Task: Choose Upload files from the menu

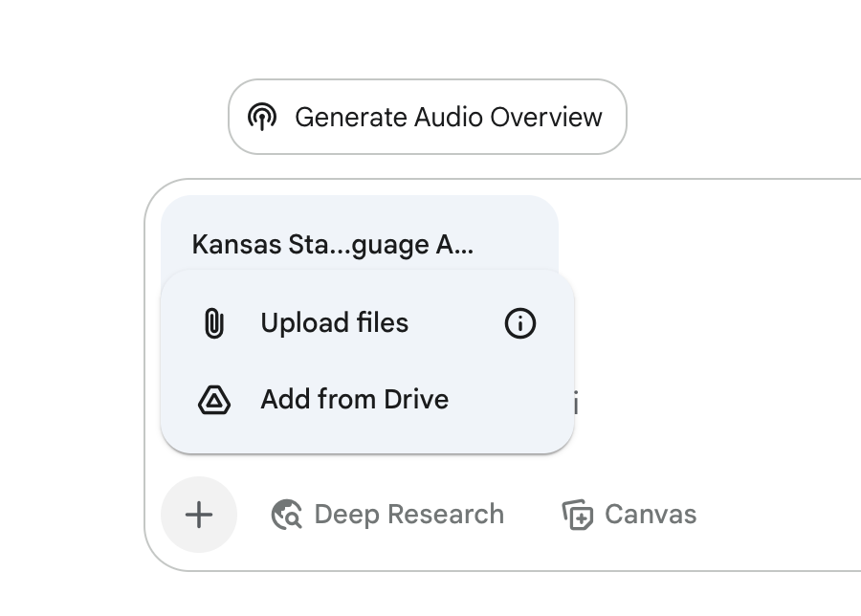Action: click(366, 322)
